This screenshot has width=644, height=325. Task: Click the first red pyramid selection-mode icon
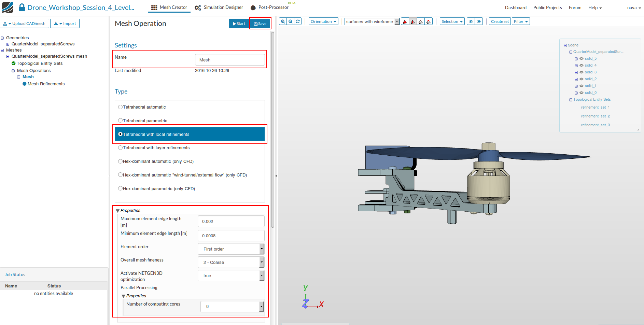pos(405,22)
